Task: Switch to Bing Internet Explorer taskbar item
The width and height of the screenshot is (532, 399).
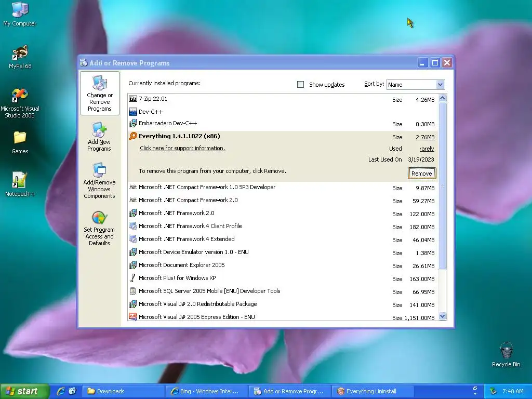Action: click(x=207, y=391)
